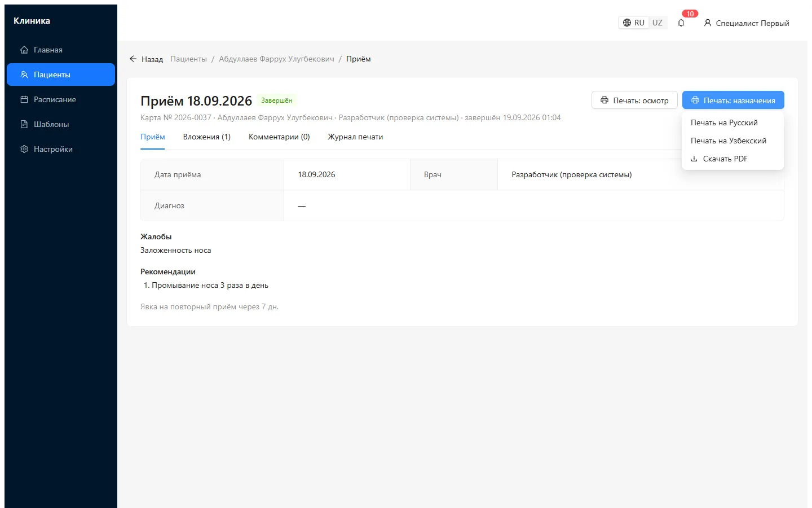The image size is (812, 508).
Task: Select Скачать PDF menu entry
Action: tap(732, 159)
